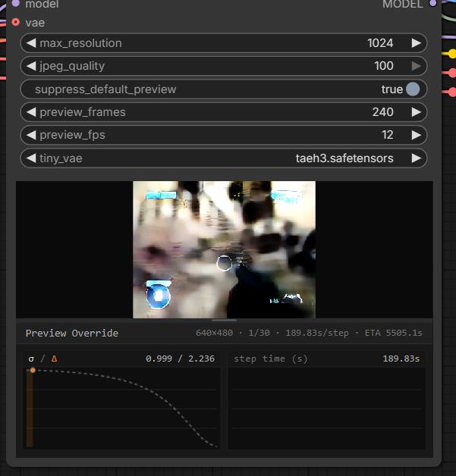Viewport: 456px width, 476px height.
Task: Decrease preview_frames with left arrow
Action: point(31,112)
